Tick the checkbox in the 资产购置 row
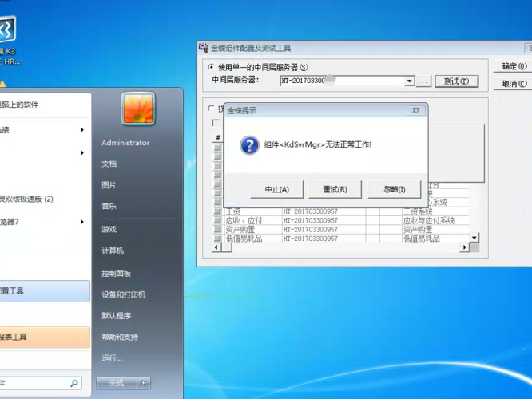Viewport: 532px width, 399px height. (x=217, y=230)
